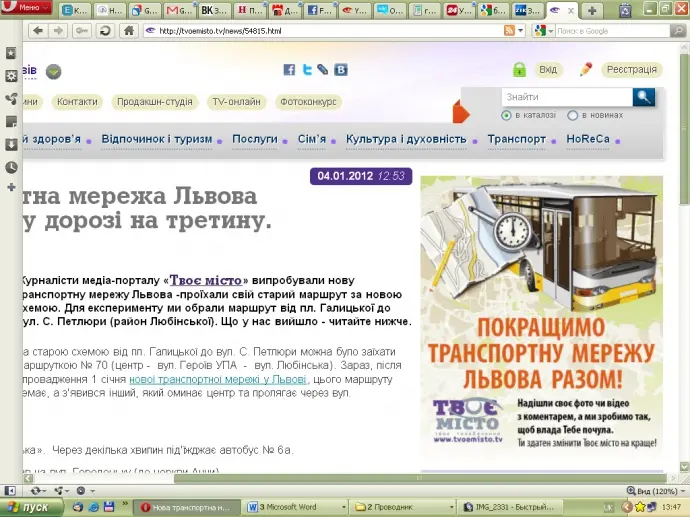Open Відпочинок і туризм category

pyautogui.click(x=157, y=139)
